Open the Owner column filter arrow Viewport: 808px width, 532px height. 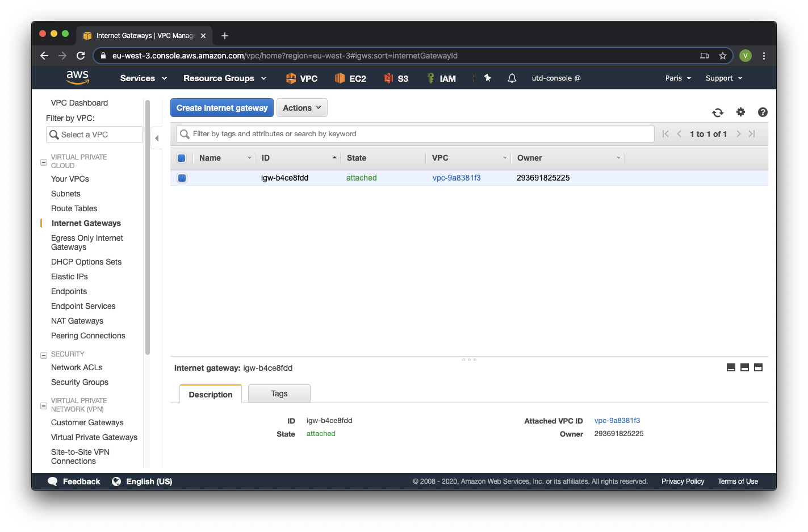[x=618, y=158]
